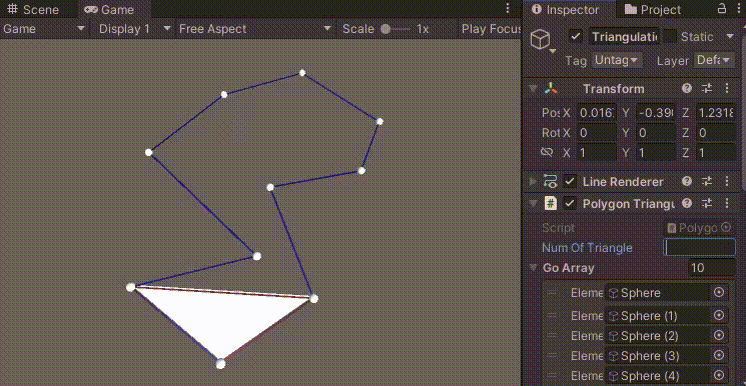The height and width of the screenshot is (386, 746).
Task: Open object picker for Sphere (1)
Action: (719, 315)
